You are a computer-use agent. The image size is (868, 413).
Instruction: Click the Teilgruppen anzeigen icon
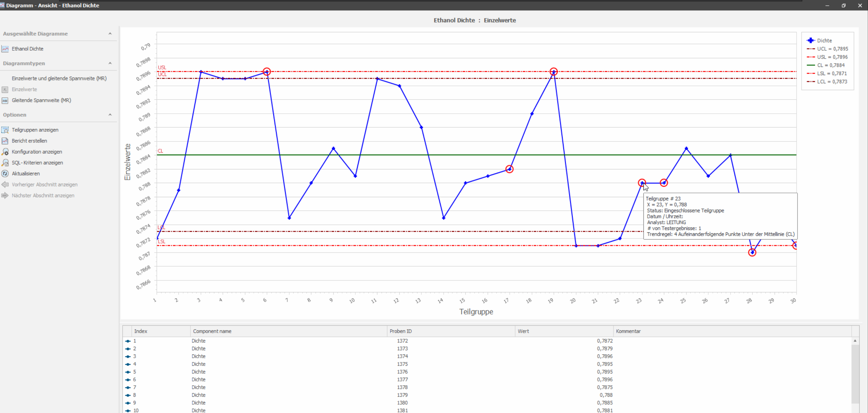pyautogui.click(x=5, y=130)
